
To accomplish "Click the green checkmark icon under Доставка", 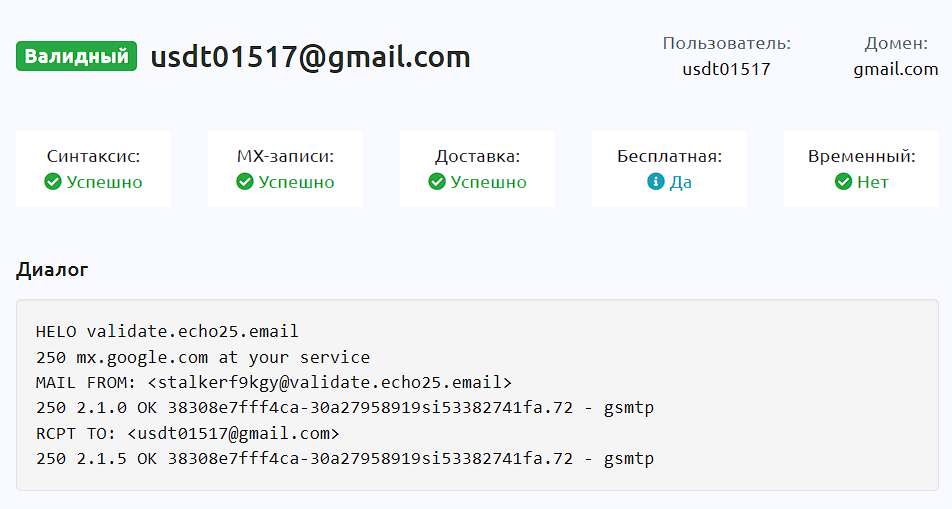I will [437, 182].
